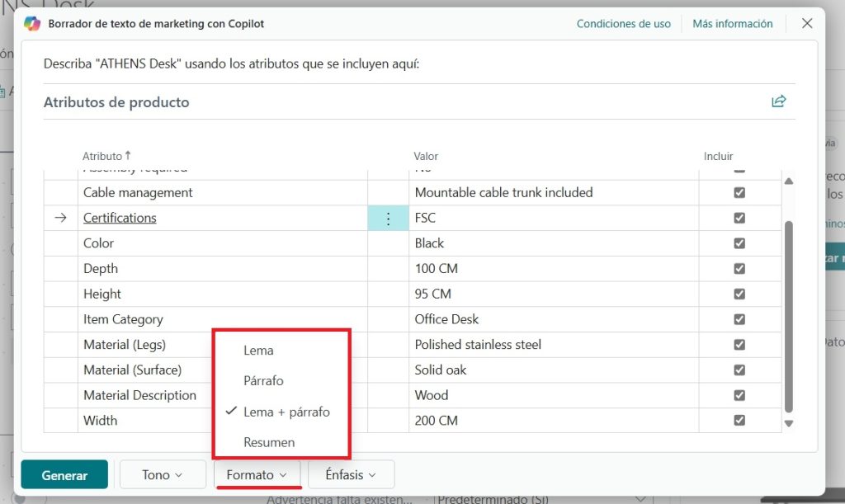The width and height of the screenshot is (845, 504).
Task: Click the 100 CM depth value
Action: point(554,269)
